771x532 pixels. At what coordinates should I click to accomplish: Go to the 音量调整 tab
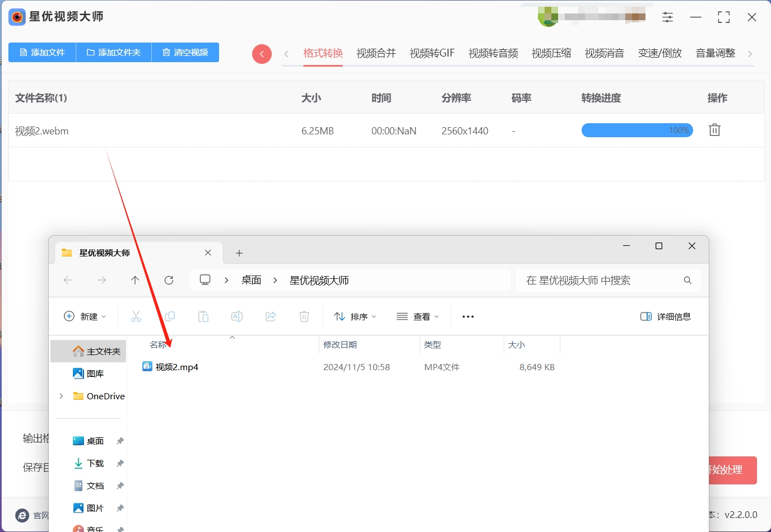coord(716,53)
